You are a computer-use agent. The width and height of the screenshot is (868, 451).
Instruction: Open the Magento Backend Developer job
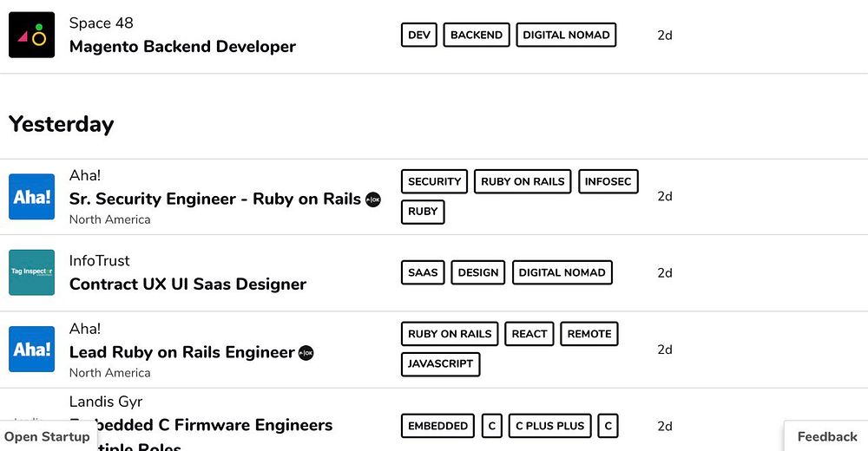tap(182, 47)
